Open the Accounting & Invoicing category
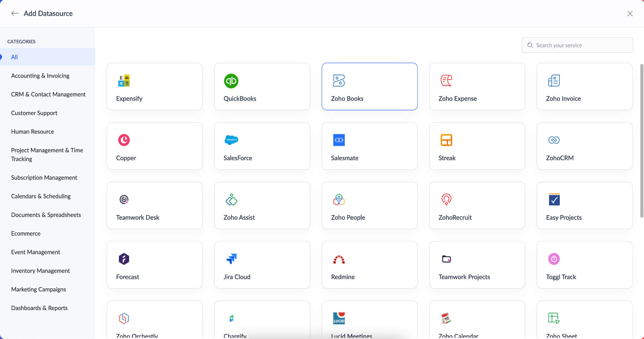This screenshot has width=644, height=339. click(x=40, y=76)
